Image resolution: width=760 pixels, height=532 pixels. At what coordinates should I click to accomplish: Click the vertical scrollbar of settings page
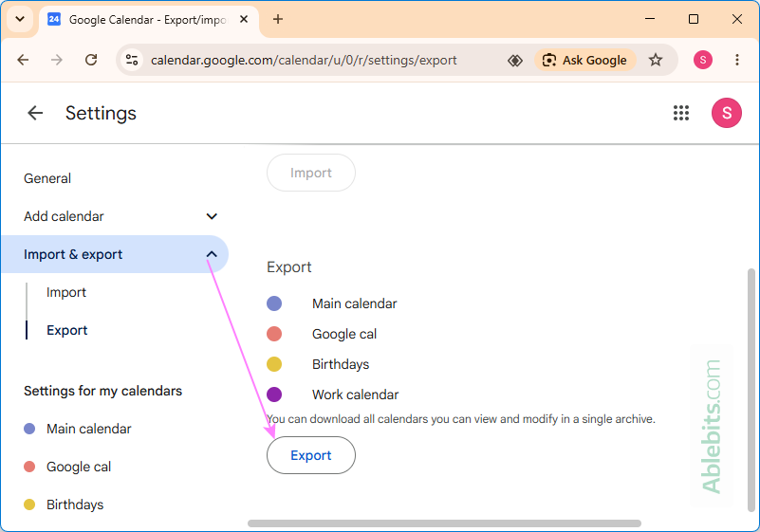(x=751, y=390)
